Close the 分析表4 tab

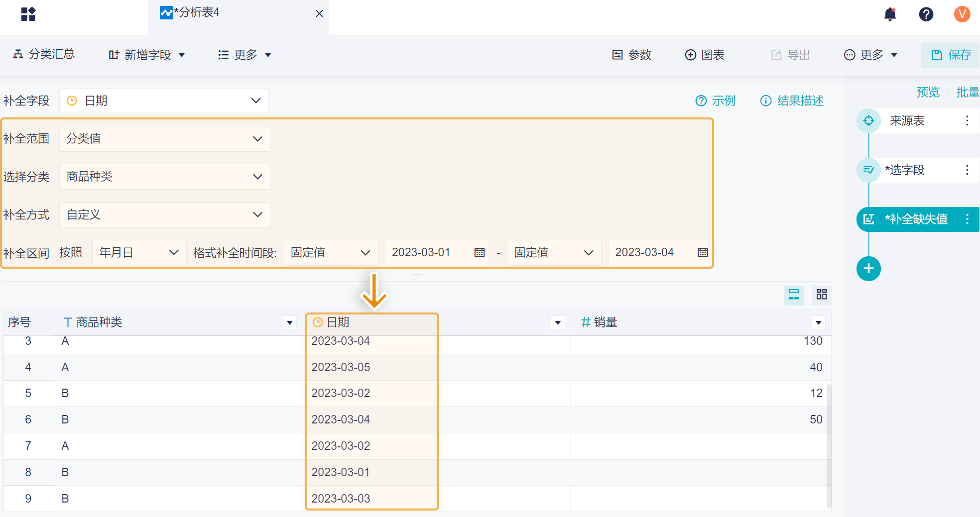click(x=319, y=13)
